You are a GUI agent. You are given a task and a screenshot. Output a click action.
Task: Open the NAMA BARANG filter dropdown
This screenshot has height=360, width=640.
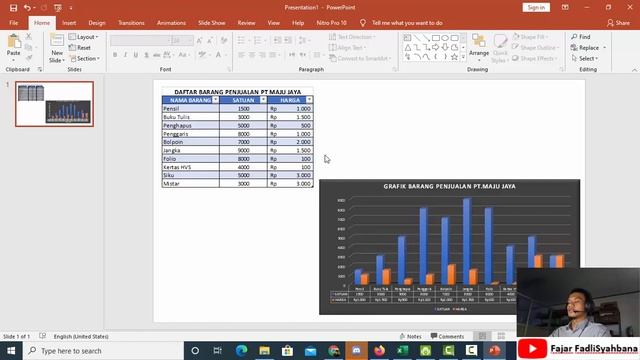pyautogui.click(x=215, y=100)
